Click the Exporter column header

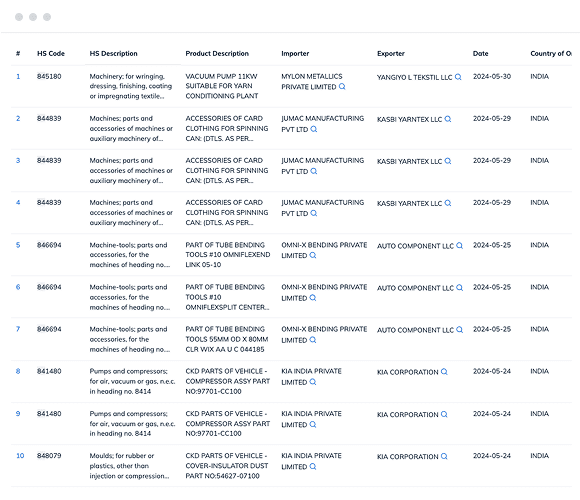point(391,54)
